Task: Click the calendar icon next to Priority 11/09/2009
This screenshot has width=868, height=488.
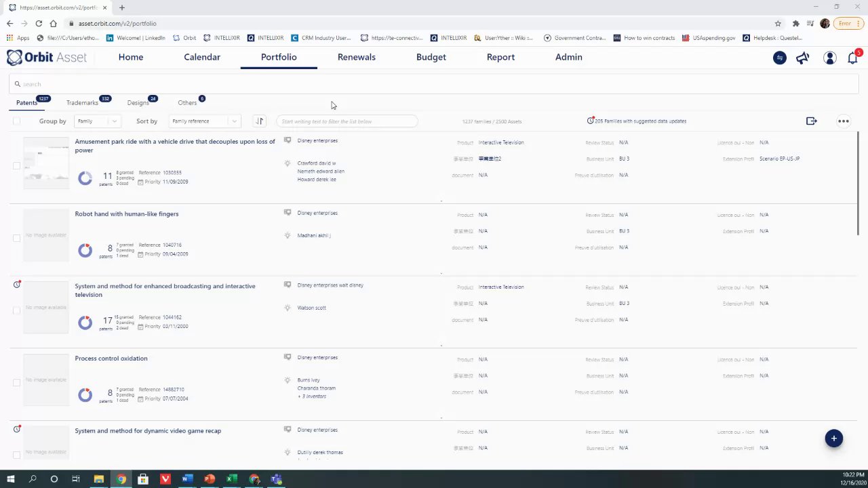Action: click(x=140, y=182)
